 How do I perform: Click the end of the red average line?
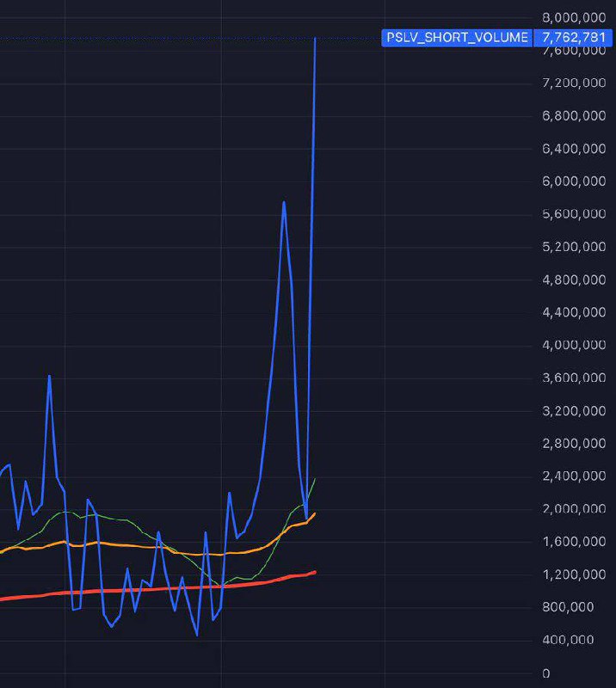[314, 572]
